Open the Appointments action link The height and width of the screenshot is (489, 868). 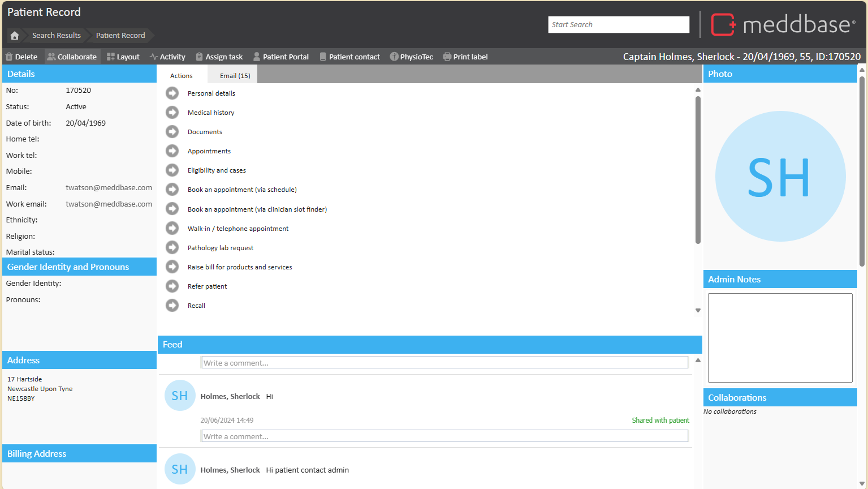[x=209, y=151]
